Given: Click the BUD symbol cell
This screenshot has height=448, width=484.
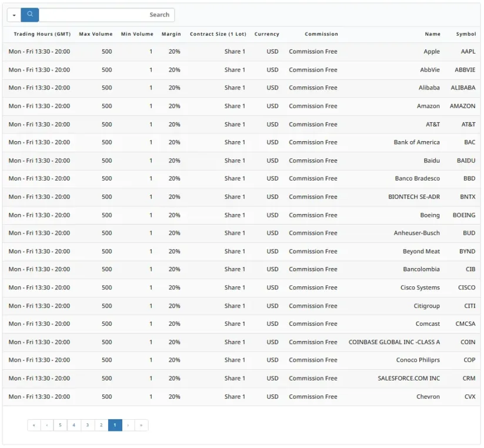Looking at the screenshot, I should coord(469,233).
